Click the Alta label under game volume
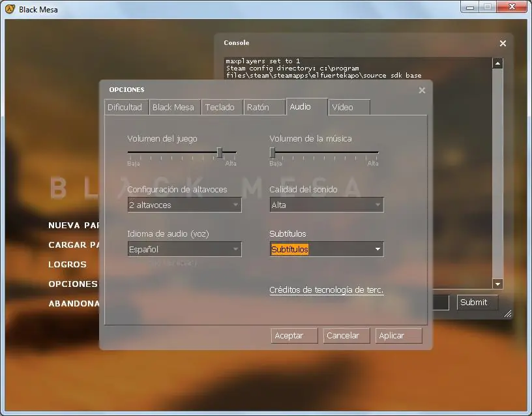 [231, 164]
